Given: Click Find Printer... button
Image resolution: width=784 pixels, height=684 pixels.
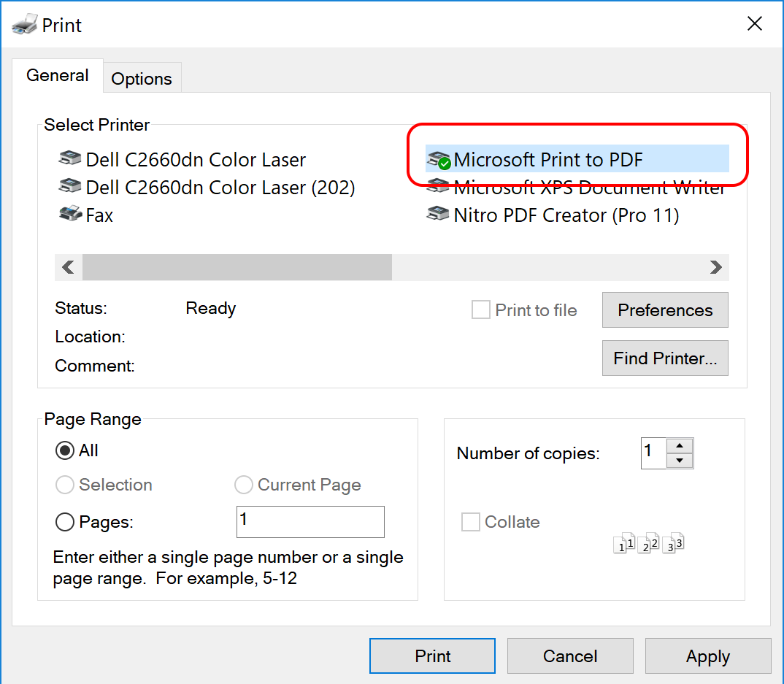Looking at the screenshot, I should click(665, 358).
